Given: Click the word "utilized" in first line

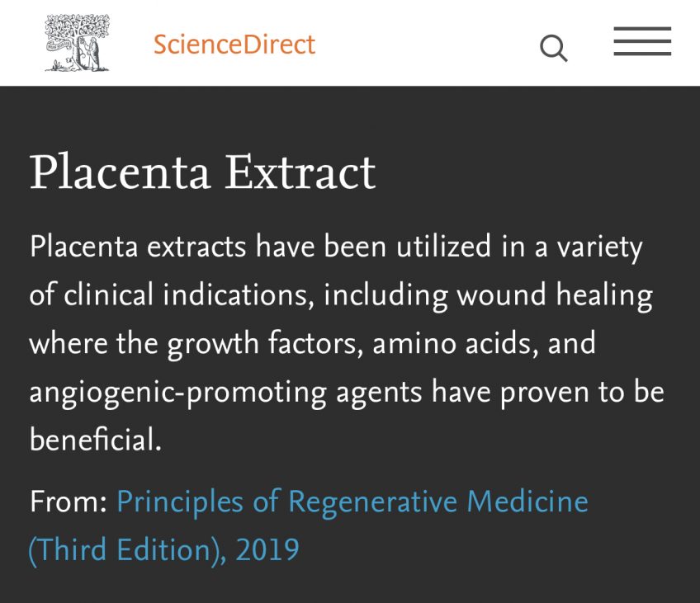Looking at the screenshot, I should pyautogui.click(x=444, y=247).
